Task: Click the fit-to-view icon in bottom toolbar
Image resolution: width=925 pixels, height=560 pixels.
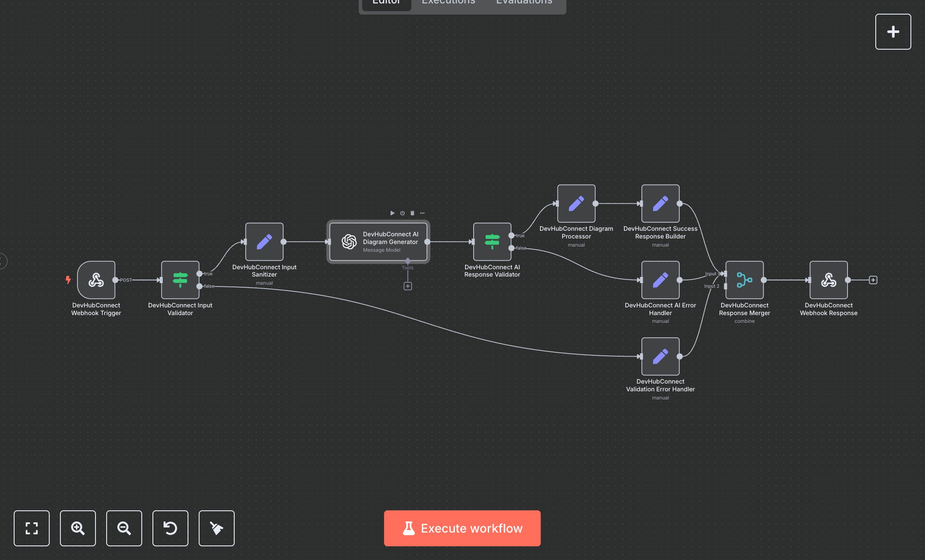Action: click(31, 528)
